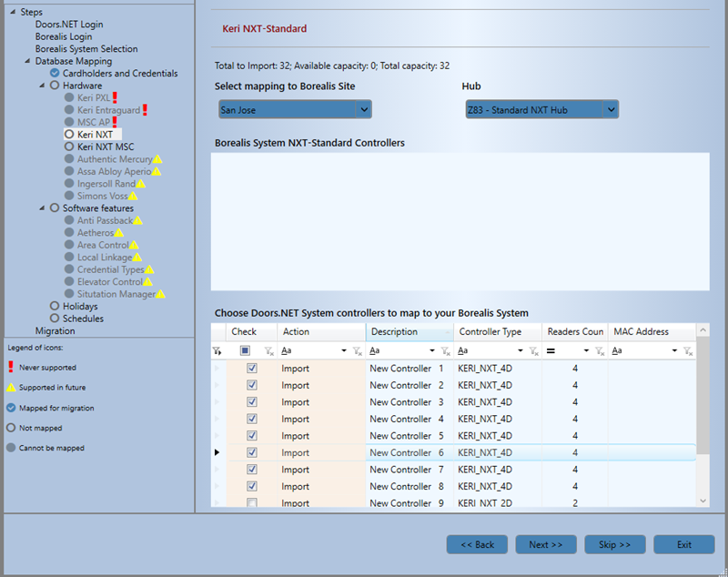Select the Borealis Login step
The image size is (728, 577).
pyautogui.click(x=64, y=36)
